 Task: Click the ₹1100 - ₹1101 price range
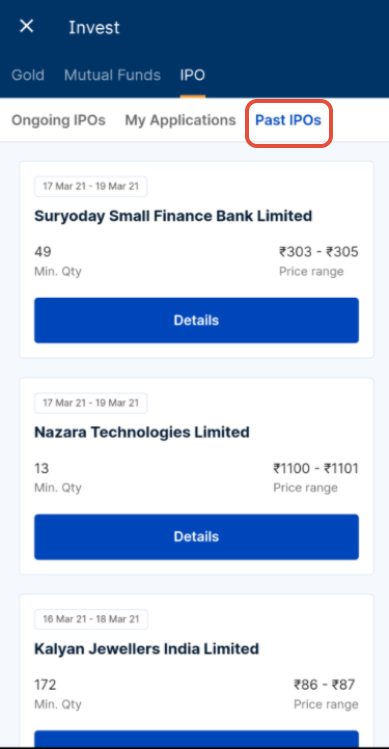[x=316, y=468]
